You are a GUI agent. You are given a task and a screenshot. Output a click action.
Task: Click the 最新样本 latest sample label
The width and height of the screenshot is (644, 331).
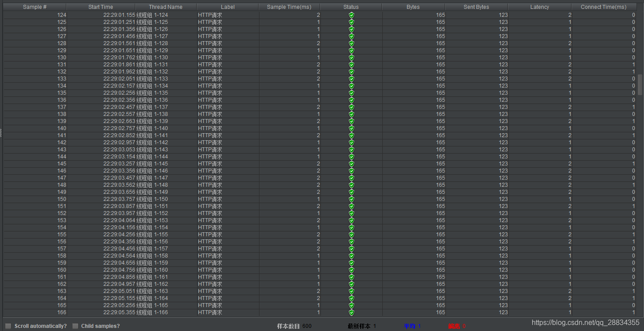[359, 326]
